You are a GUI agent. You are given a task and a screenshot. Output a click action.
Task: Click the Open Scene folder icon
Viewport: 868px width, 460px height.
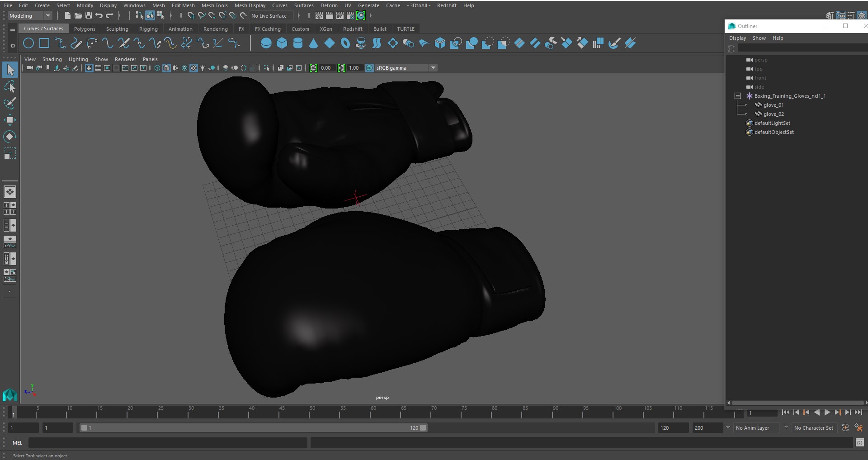tap(78, 16)
